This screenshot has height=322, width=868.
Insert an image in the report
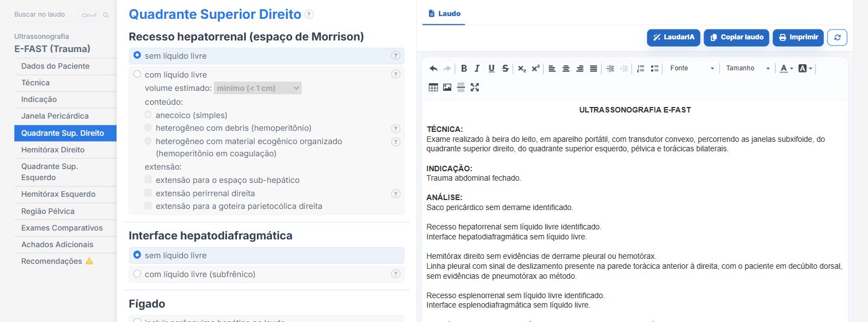pyautogui.click(x=447, y=87)
